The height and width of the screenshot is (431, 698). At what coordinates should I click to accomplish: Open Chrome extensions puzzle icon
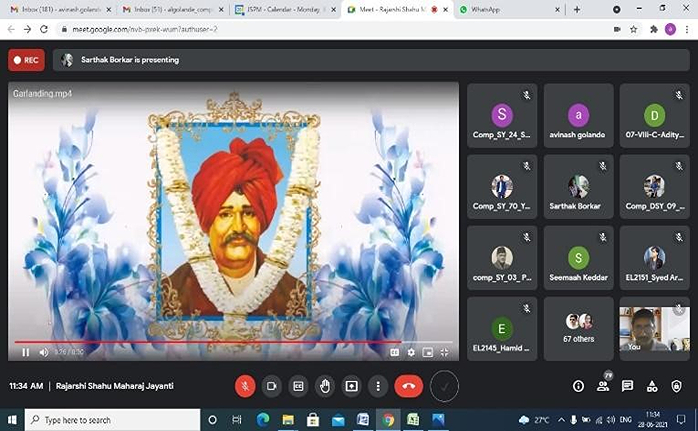(654, 29)
